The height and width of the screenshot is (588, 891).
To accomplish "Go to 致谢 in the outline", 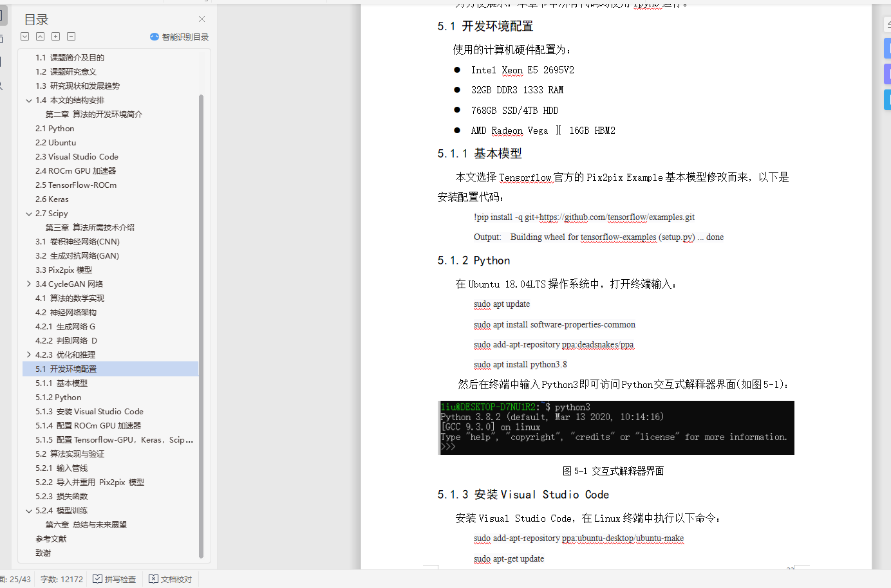I will (43, 553).
